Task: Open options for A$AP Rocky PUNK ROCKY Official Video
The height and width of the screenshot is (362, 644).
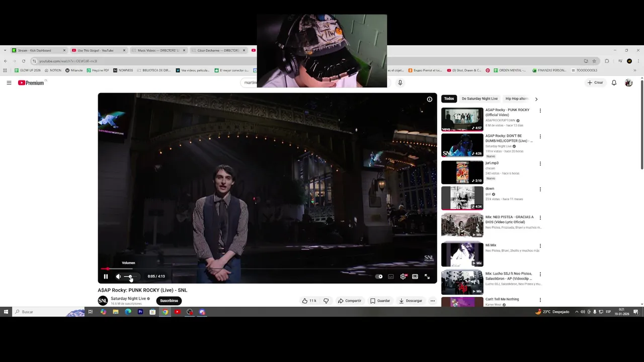Action: click(x=540, y=111)
